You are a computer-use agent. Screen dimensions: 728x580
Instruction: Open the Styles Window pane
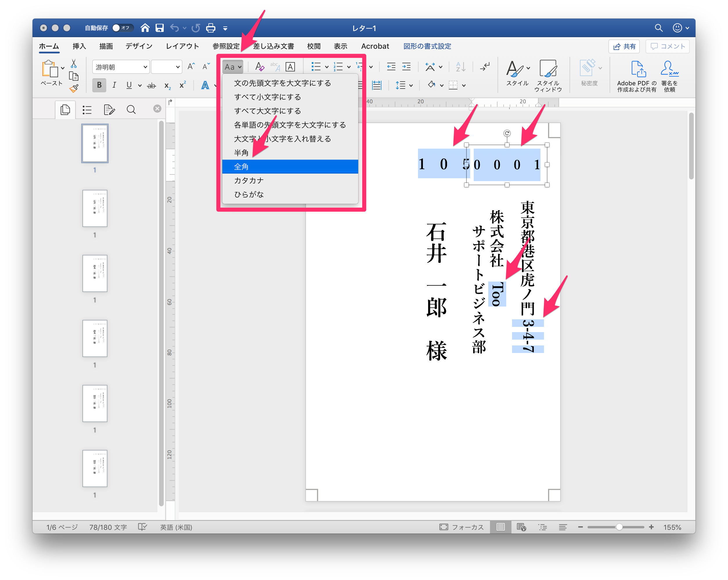point(548,76)
